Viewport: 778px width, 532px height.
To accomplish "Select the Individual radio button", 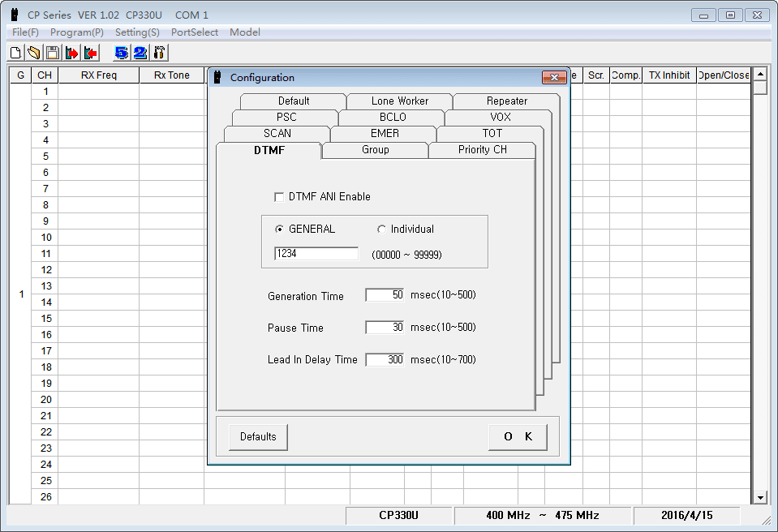I will click(x=381, y=229).
